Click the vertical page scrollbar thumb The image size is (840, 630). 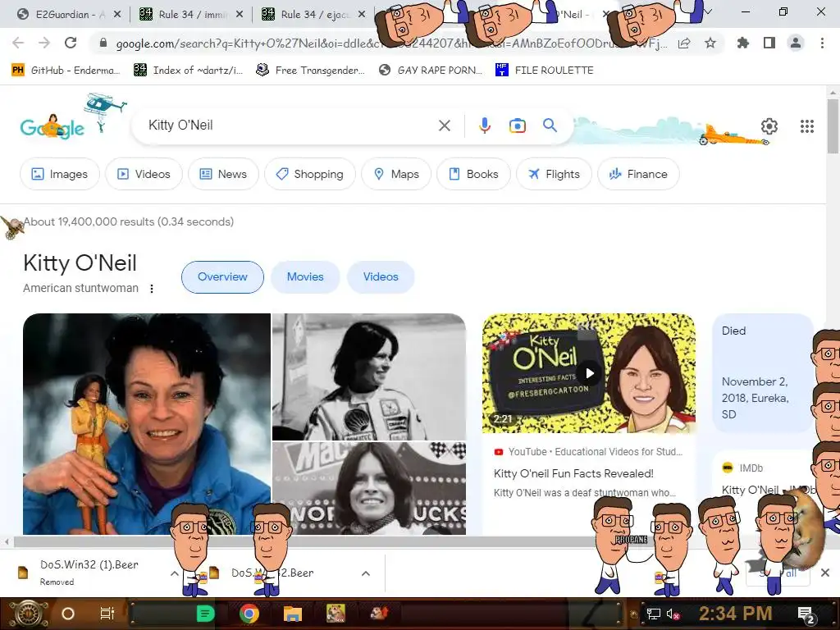(833, 126)
